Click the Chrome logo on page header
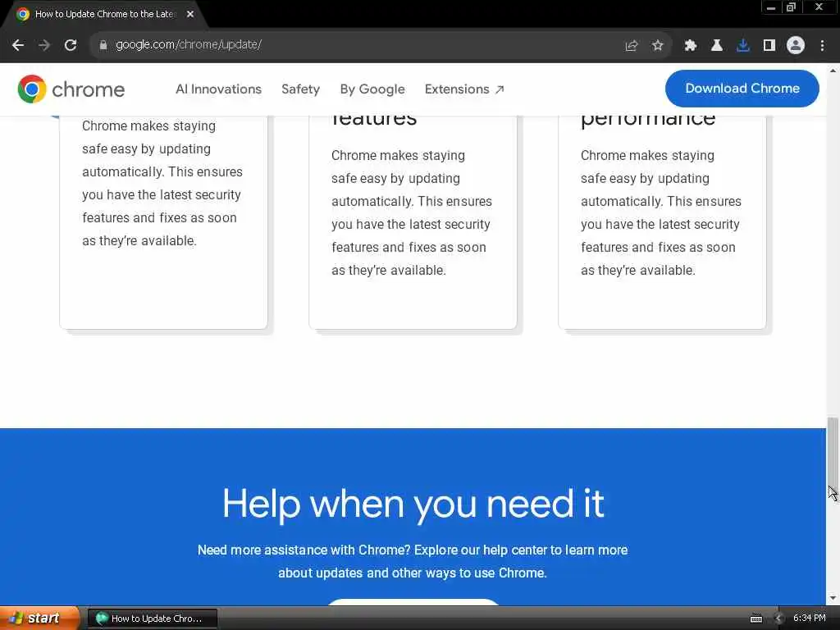Image resolution: width=840 pixels, height=630 pixels. (71, 89)
